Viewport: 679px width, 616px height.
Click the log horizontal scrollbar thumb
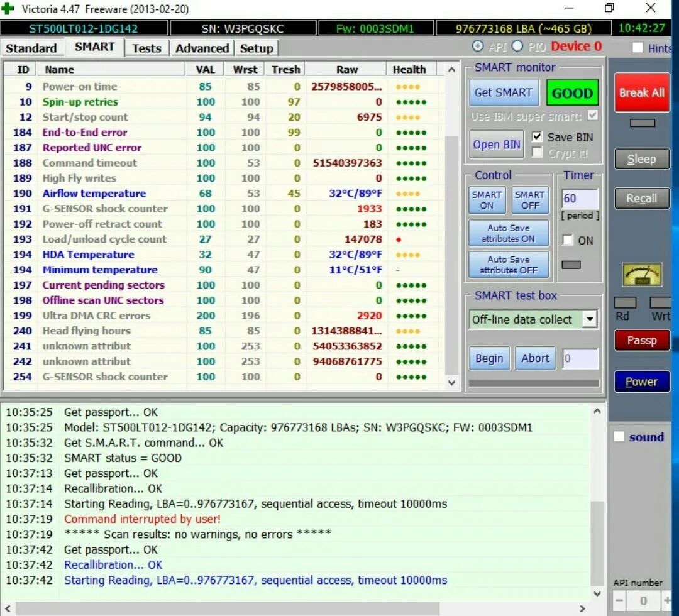228,608
